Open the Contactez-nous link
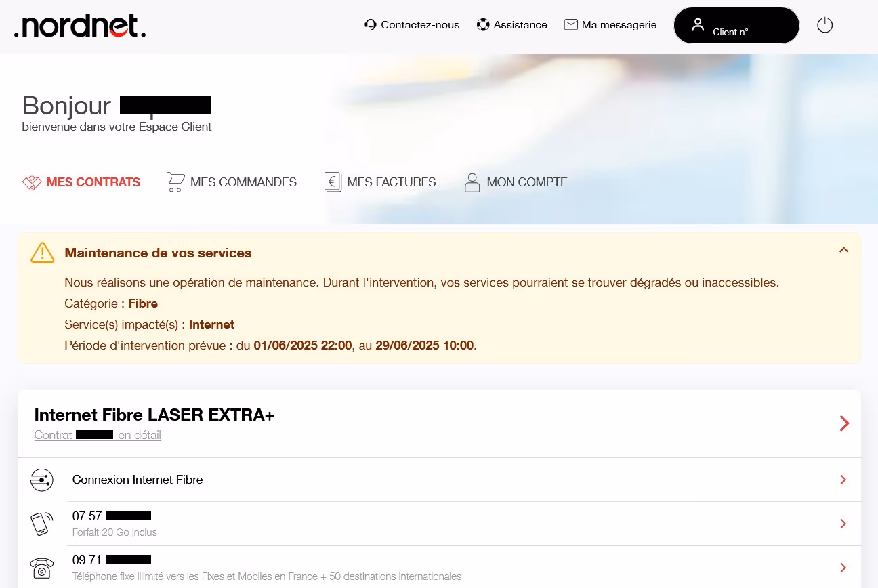Screen dimensions: 878x588 pos(420,25)
